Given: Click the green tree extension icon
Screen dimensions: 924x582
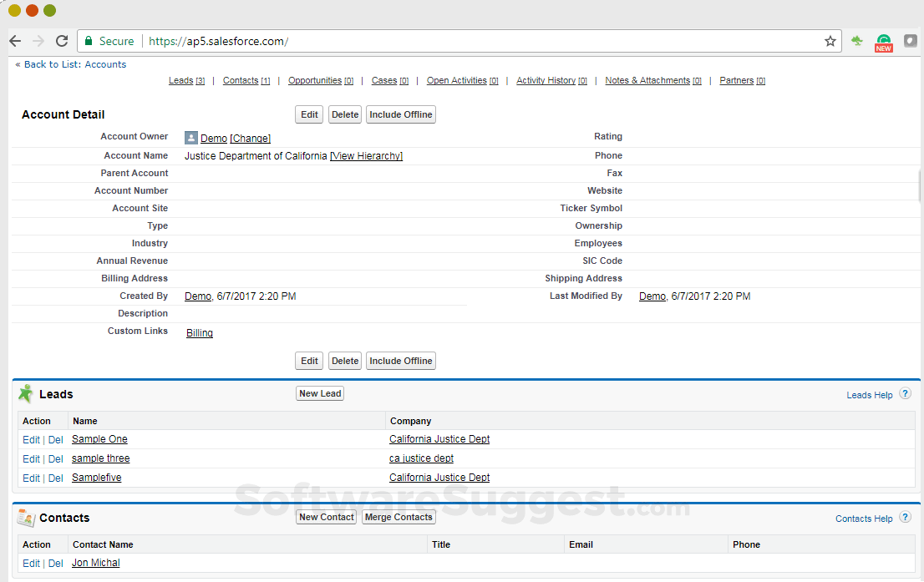Looking at the screenshot, I should [x=857, y=41].
